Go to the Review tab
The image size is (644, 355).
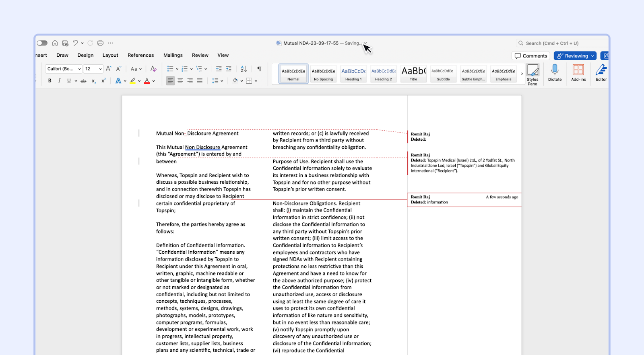(200, 55)
